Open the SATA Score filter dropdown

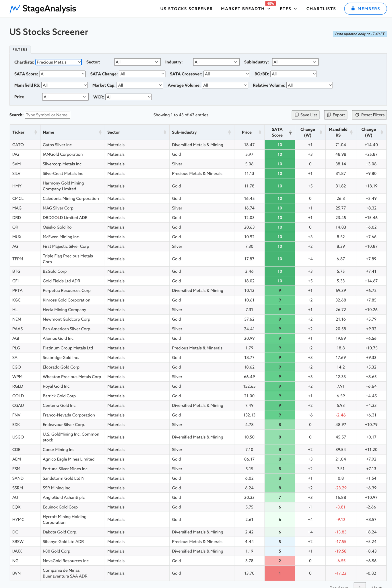pyautogui.click(x=62, y=74)
